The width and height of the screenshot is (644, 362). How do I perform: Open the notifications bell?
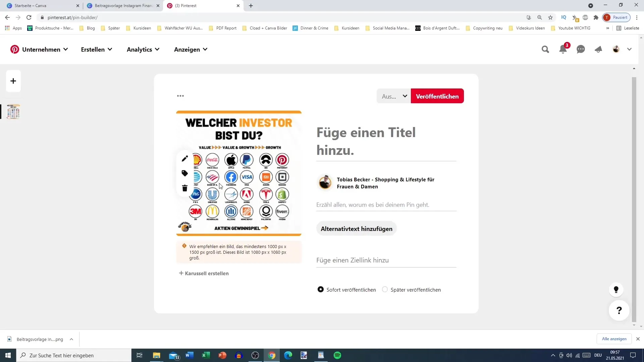click(x=563, y=50)
